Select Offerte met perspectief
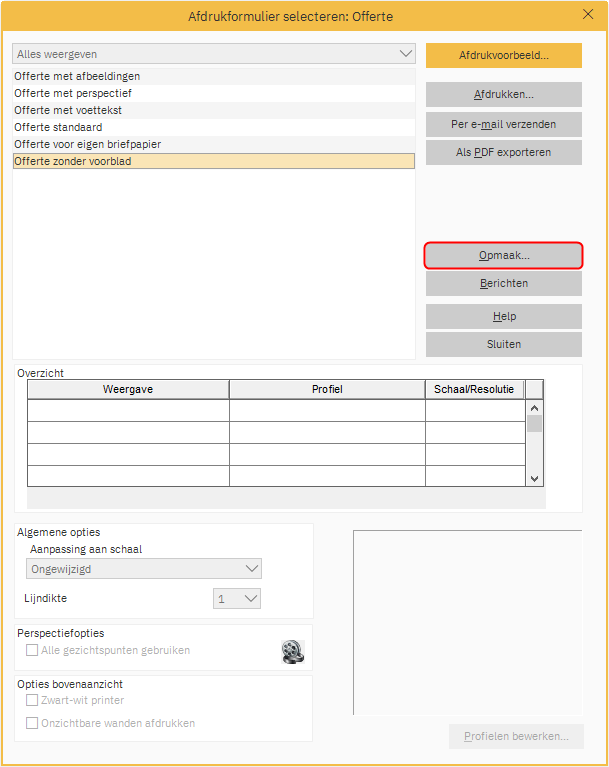Image resolution: width=609 pixels, height=767 pixels. [214, 93]
